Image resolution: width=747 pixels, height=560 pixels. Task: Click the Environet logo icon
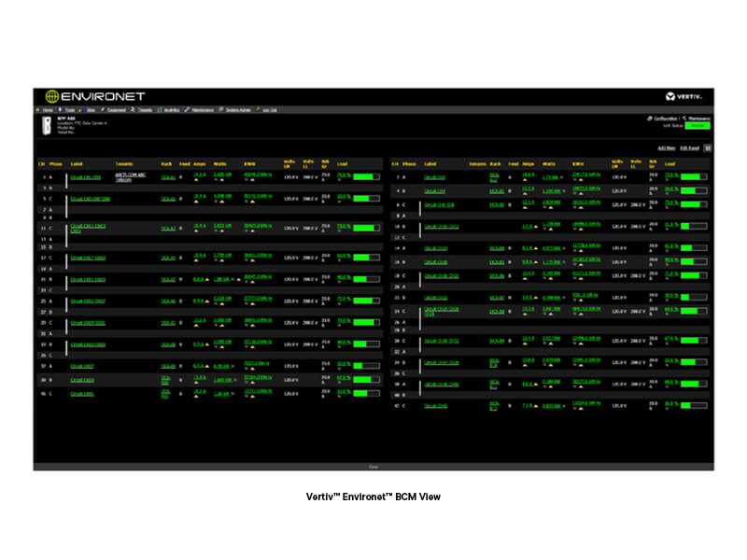click(x=52, y=96)
